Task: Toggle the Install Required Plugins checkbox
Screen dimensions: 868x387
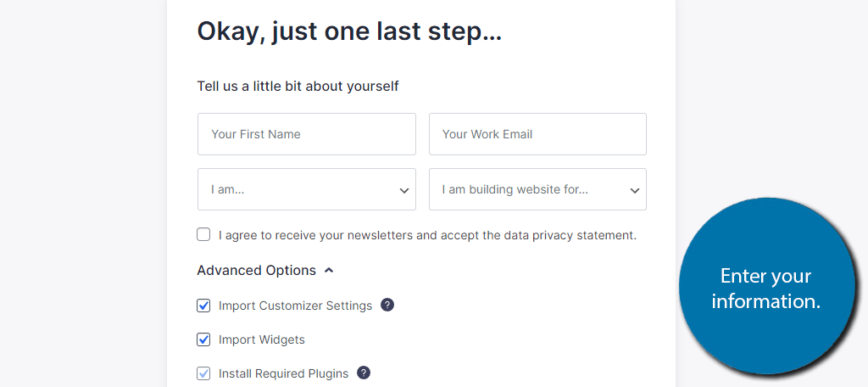Action: 203,373
